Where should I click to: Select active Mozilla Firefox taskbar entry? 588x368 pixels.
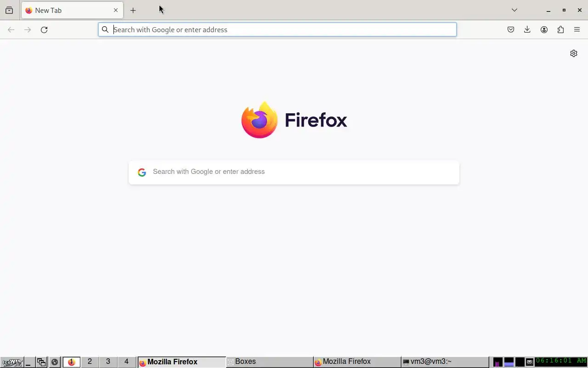click(182, 362)
